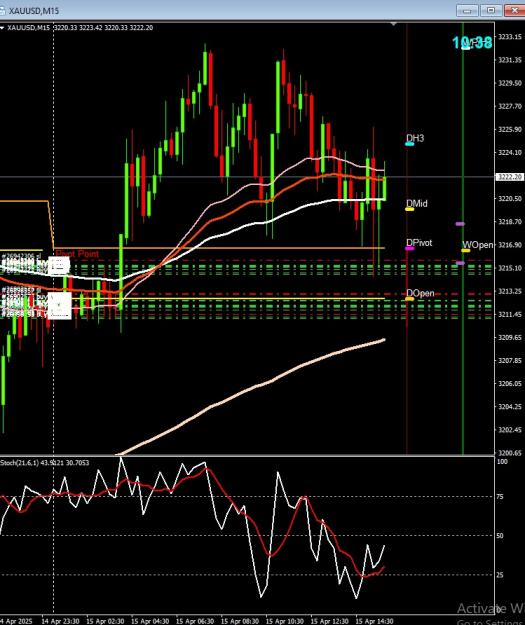This screenshot has height=625, width=525.
Task: Click the 15 Apr 14:30 time axis label
Action: [x=375, y=621]
